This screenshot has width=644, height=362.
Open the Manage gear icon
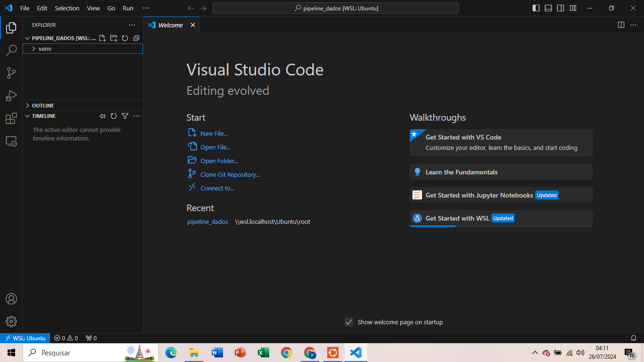pos(11,321)
